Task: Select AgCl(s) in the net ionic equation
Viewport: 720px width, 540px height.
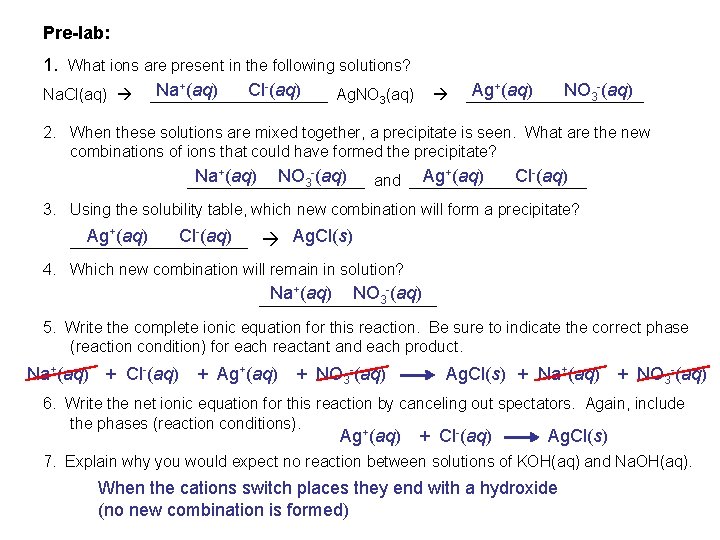Action: tap(578, 437)
